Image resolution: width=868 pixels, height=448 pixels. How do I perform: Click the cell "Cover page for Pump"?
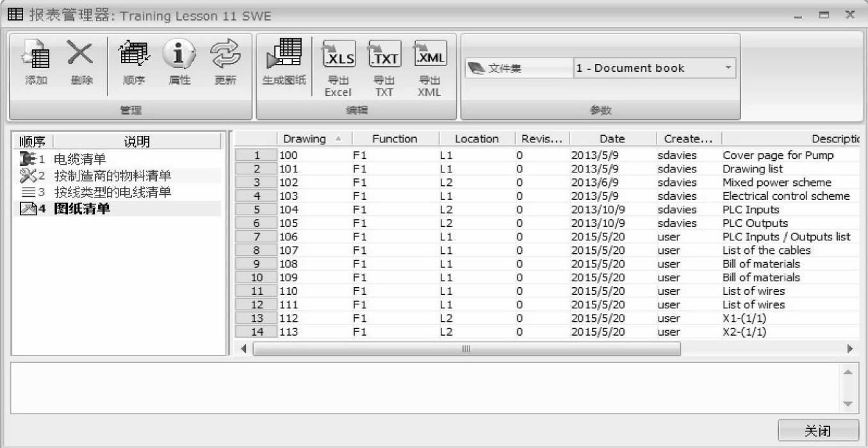point(778,155)
